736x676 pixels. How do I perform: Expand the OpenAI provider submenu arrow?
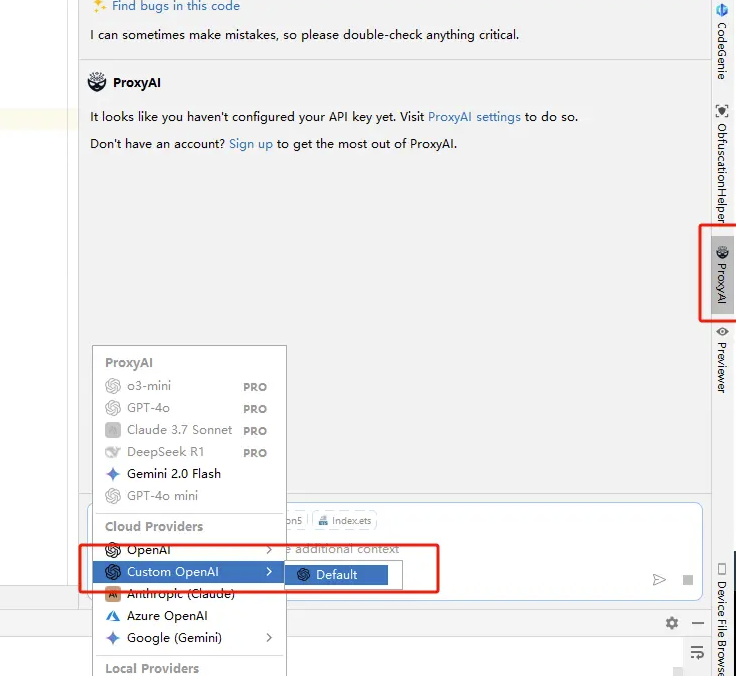pos(269,550)
